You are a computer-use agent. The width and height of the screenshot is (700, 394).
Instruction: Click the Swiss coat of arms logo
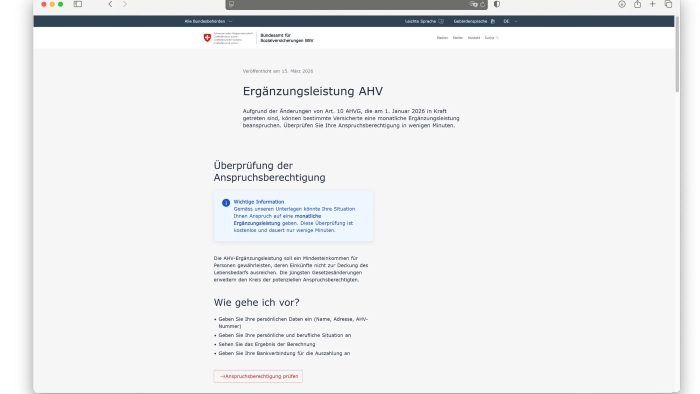point(207,38)
